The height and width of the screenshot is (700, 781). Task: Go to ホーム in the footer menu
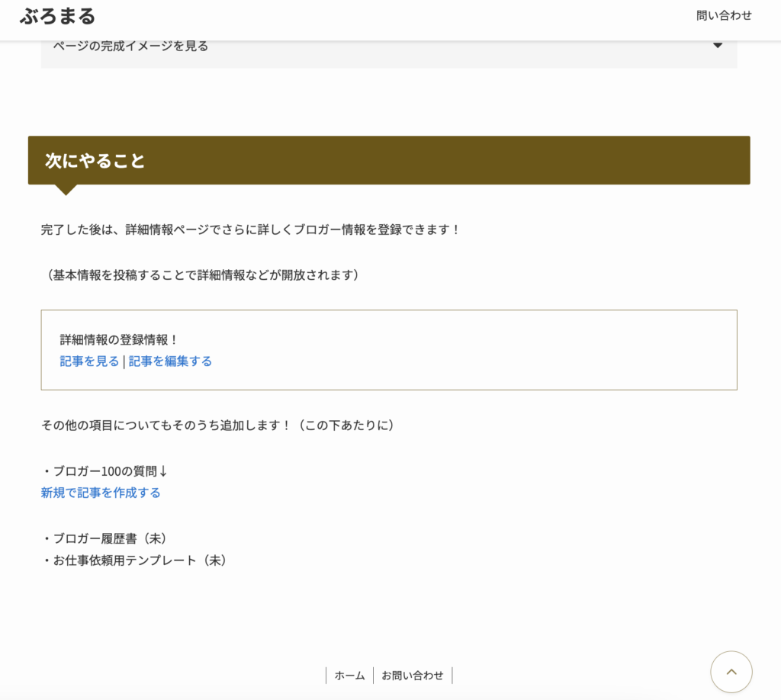[349, 676]
